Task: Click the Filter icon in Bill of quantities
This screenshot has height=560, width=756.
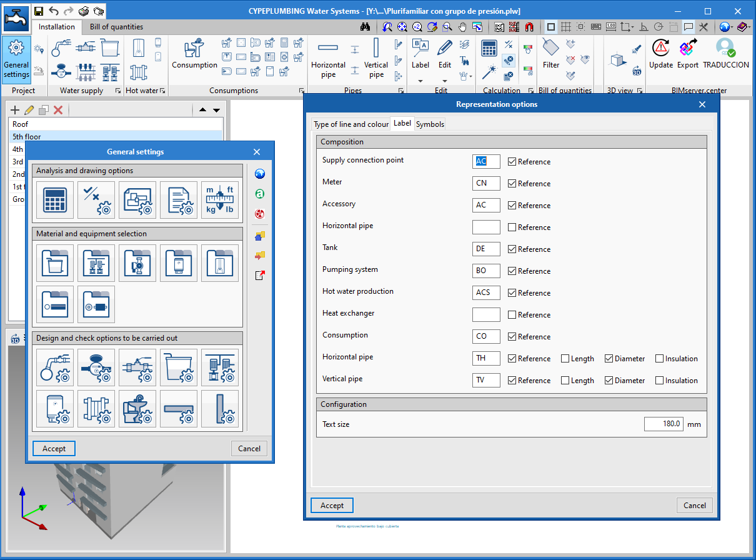Action: (x=551, y=54)
